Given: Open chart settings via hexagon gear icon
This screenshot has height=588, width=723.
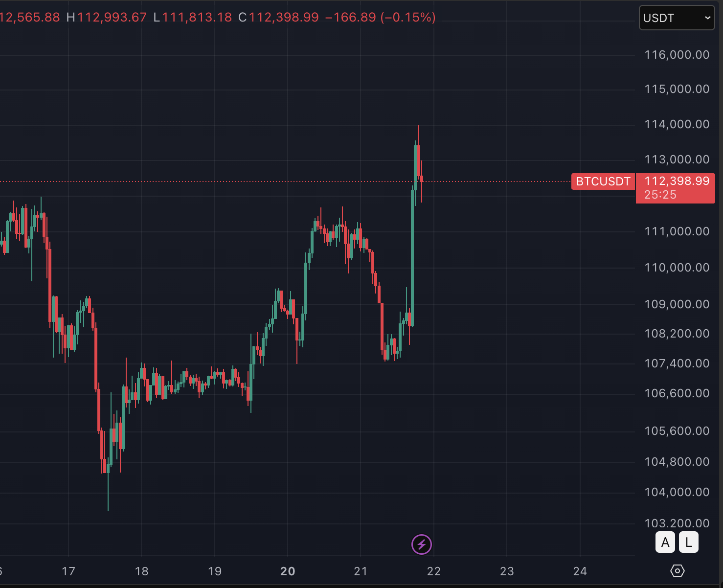Looking at the screenshot, I should click(x=678, y=571).
